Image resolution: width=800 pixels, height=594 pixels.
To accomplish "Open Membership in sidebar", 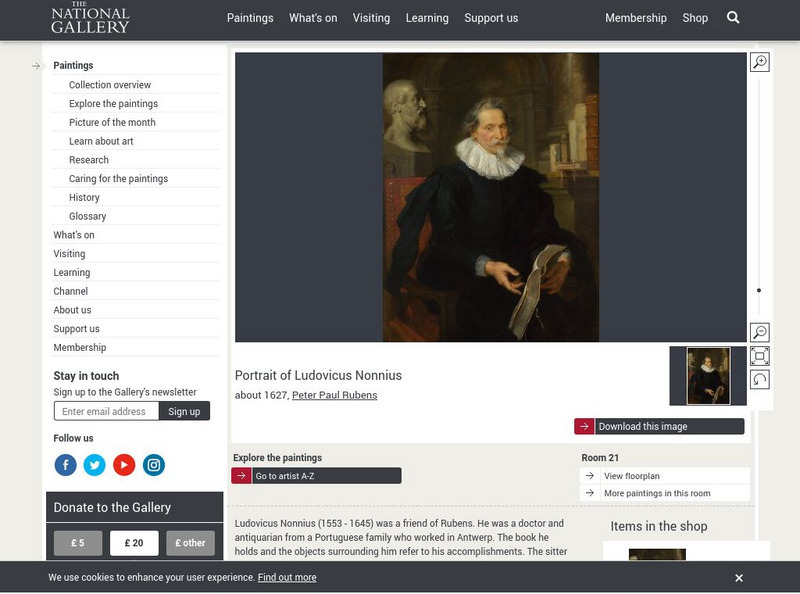I will 80,348.
